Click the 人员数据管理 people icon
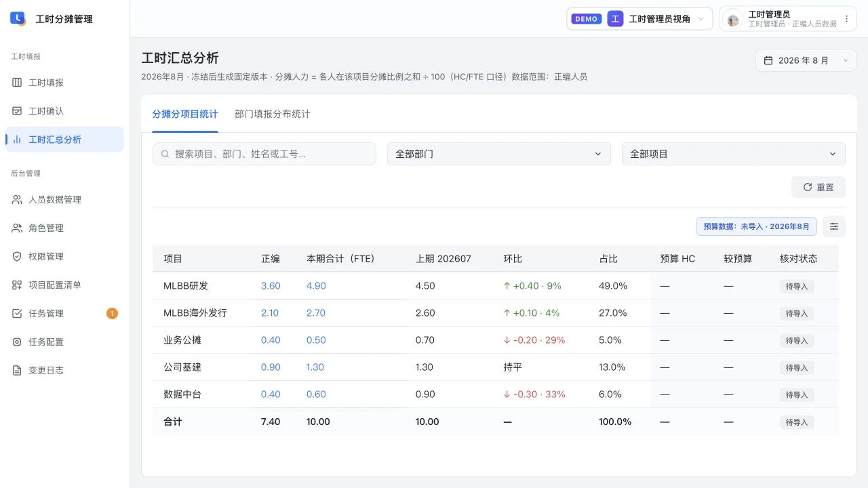This screenshot has width=868, height=488. pyautogui.click(x=17, y=200)
